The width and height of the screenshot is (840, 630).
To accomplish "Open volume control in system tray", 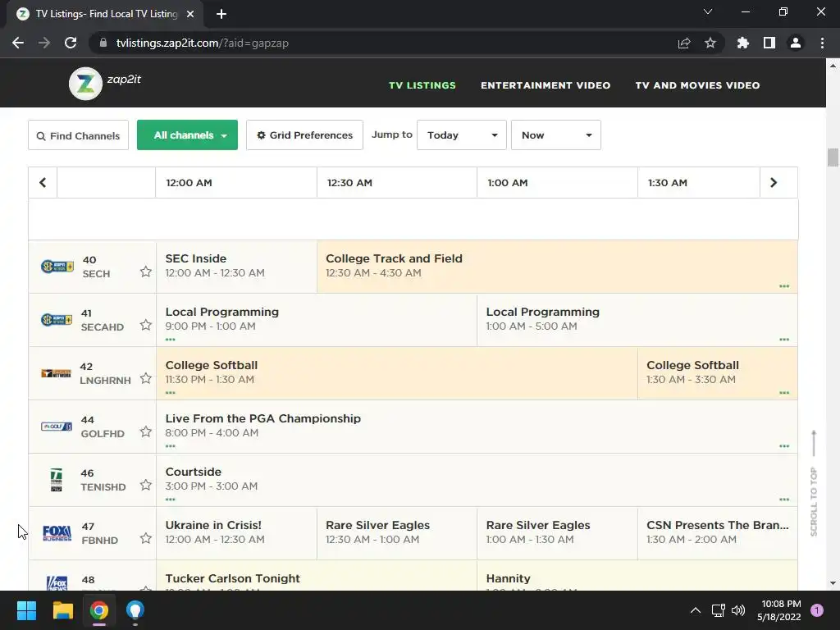I will (x=738, y=610).
